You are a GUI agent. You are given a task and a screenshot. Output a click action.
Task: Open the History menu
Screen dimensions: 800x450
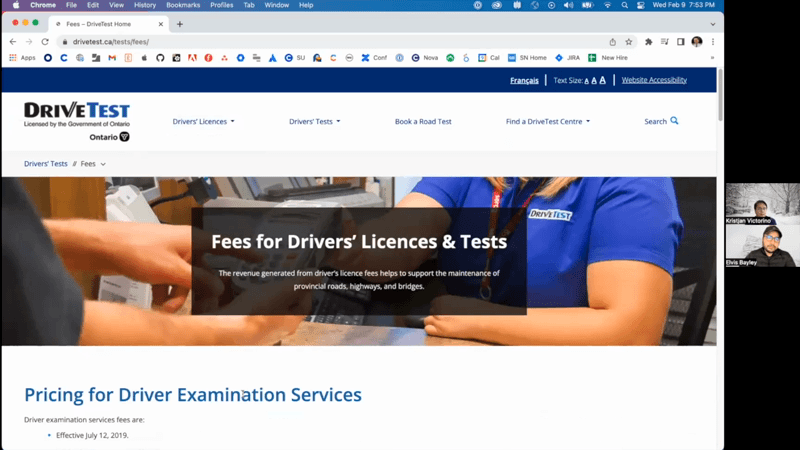pos(145,5)
